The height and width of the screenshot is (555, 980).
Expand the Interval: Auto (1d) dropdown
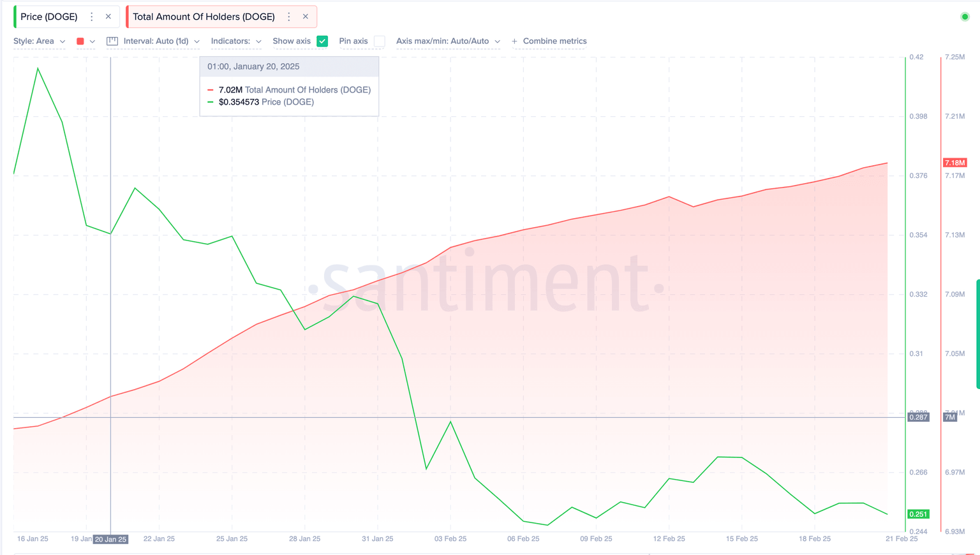coord(161,41)
